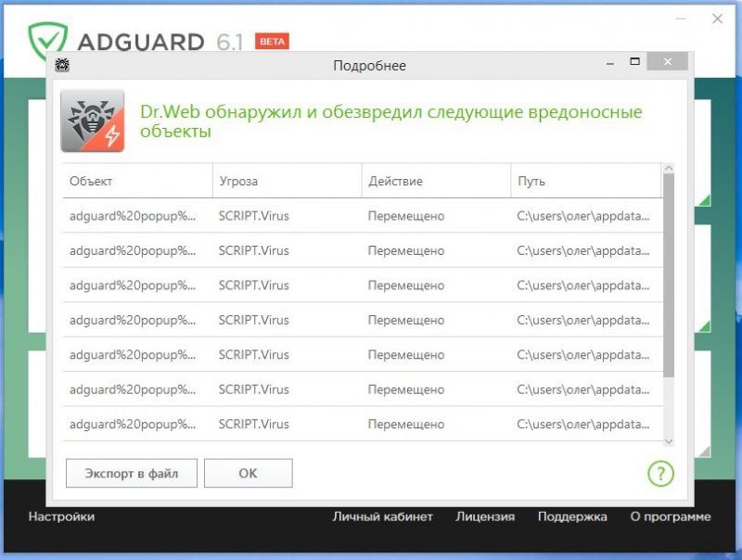Screen dimensions: 742x560
Task: Open Поддержка in Adguard bottom bar
Action: pos(572,516)
